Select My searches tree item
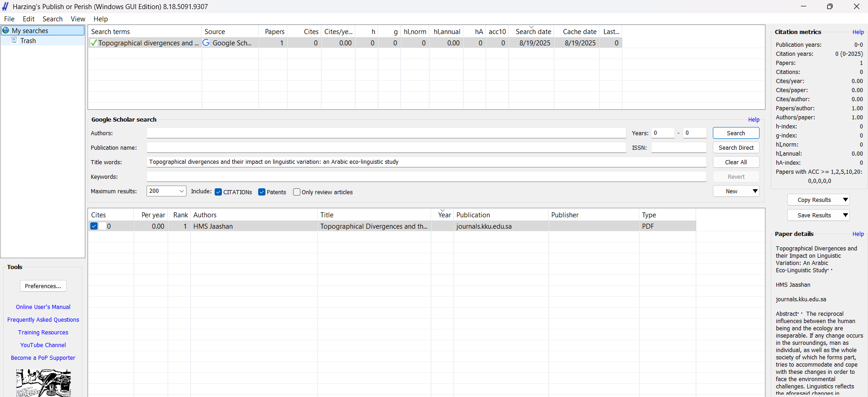This screenshot has height=397, width=868. [x=43, y=30]
